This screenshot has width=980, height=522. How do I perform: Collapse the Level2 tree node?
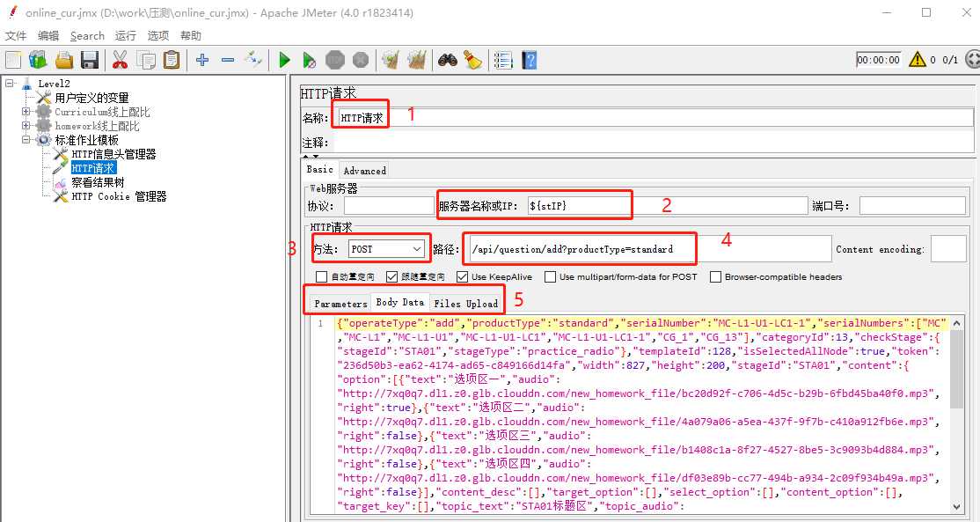pos(10,83)
